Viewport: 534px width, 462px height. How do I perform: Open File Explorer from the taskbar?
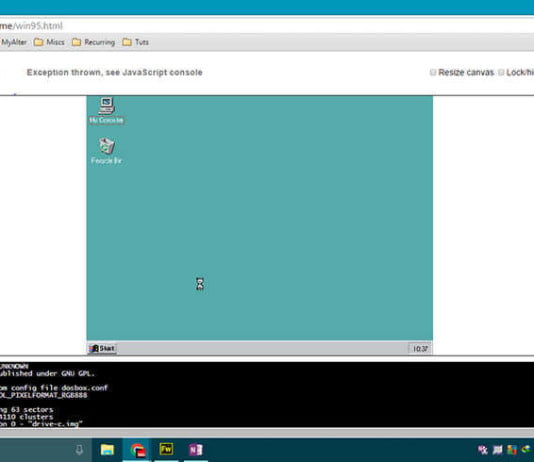(x=107, y=450)
